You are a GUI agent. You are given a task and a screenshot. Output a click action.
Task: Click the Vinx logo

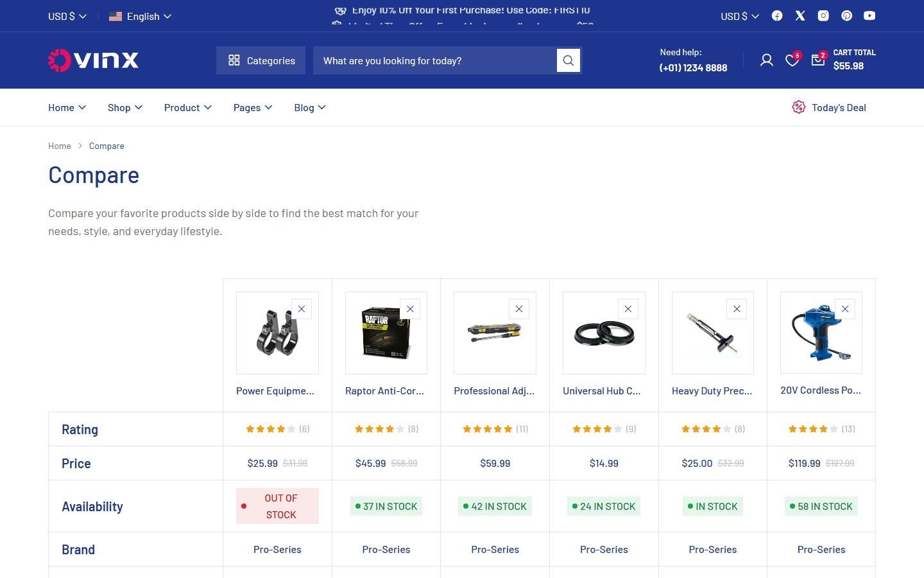[x=94, y=60]
